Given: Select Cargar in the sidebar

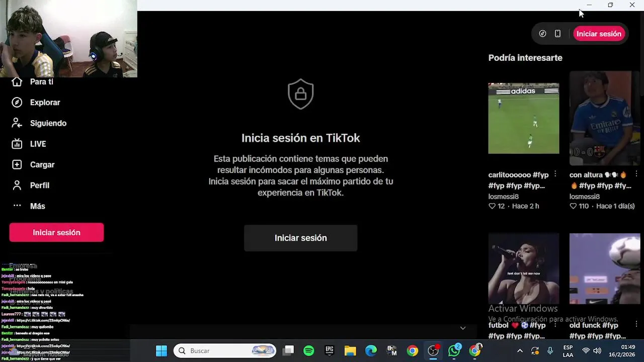Looking at the screenshot, I should (33, 165).
